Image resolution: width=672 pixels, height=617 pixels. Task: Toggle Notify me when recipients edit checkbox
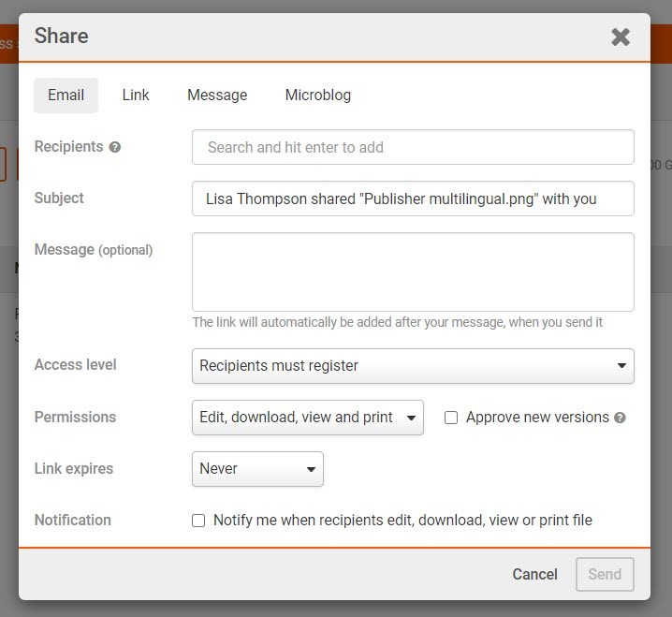pyautogui.click(x=198, y=521)
